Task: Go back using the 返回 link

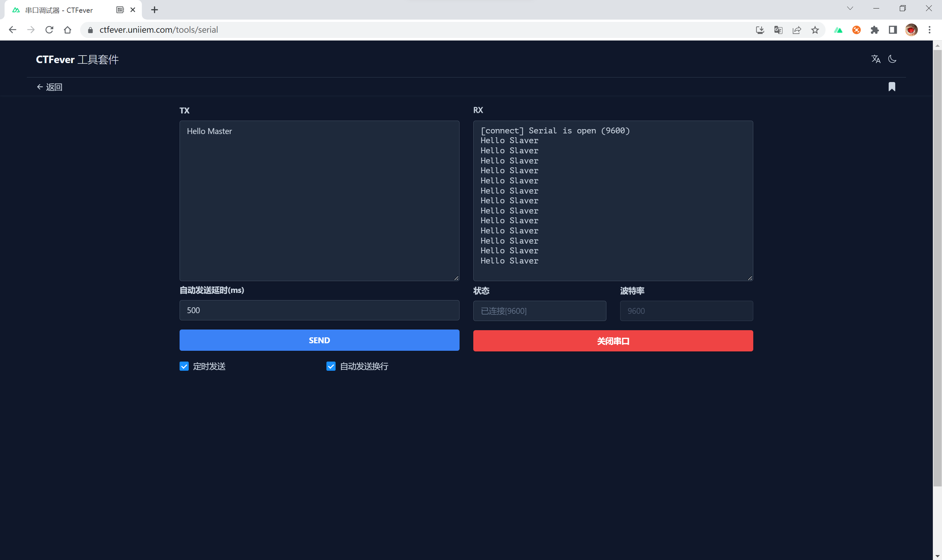Action: pyautogui.click(x=49, y=87)
